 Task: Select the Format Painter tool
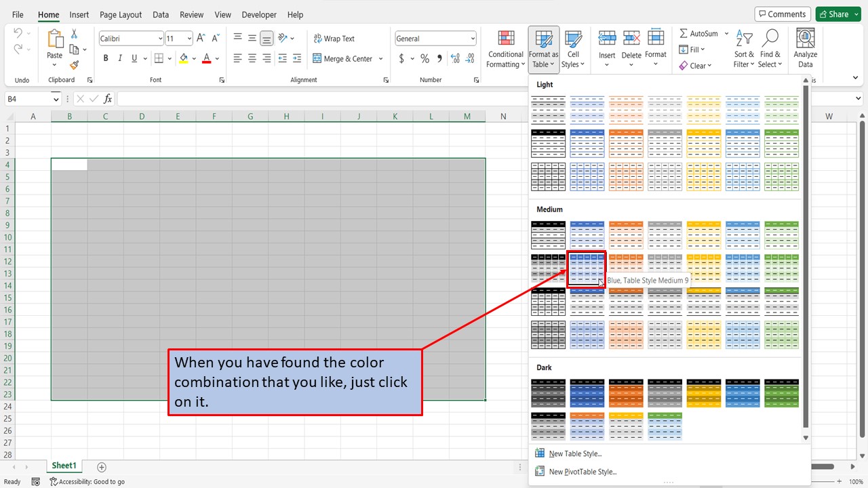coord(75,65)
